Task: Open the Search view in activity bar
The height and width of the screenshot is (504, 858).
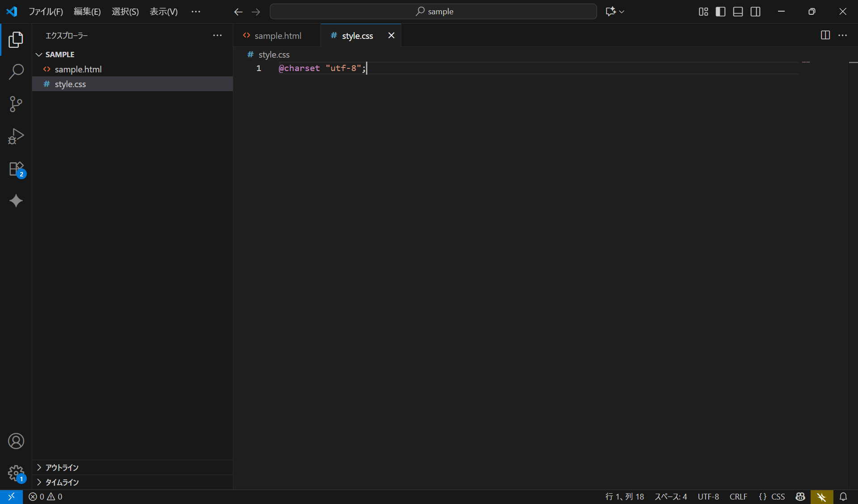Action: tap(16, 71)
